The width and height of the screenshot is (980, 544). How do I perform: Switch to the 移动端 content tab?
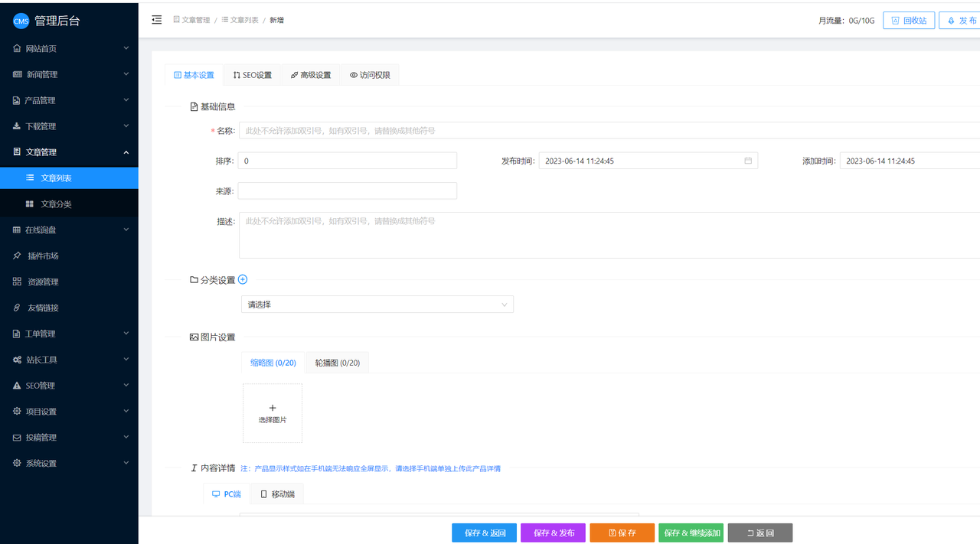tap(276, 494)
